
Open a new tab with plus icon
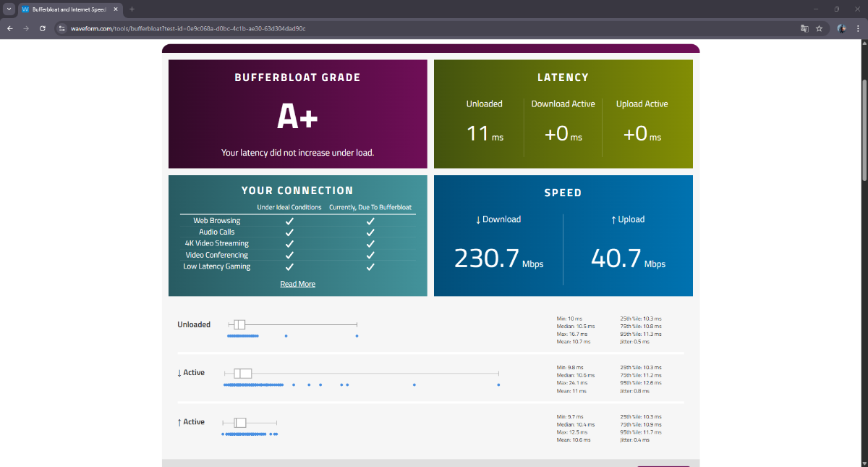pos(132,9)
